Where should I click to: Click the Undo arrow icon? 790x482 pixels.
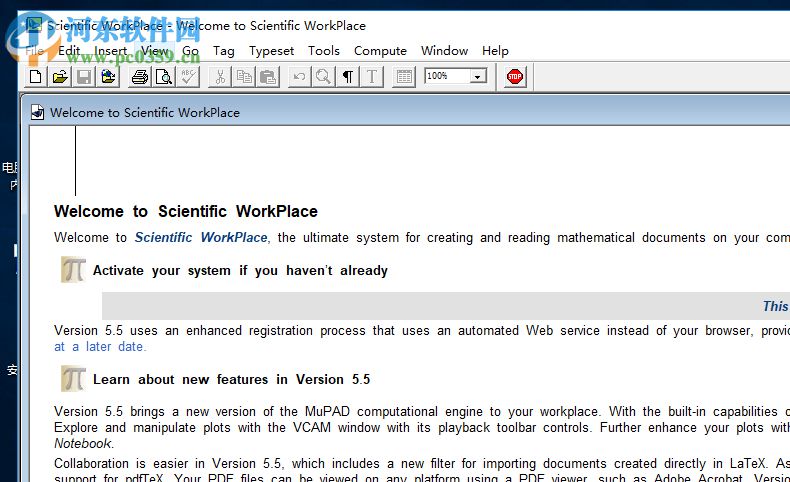pos(299,77)
